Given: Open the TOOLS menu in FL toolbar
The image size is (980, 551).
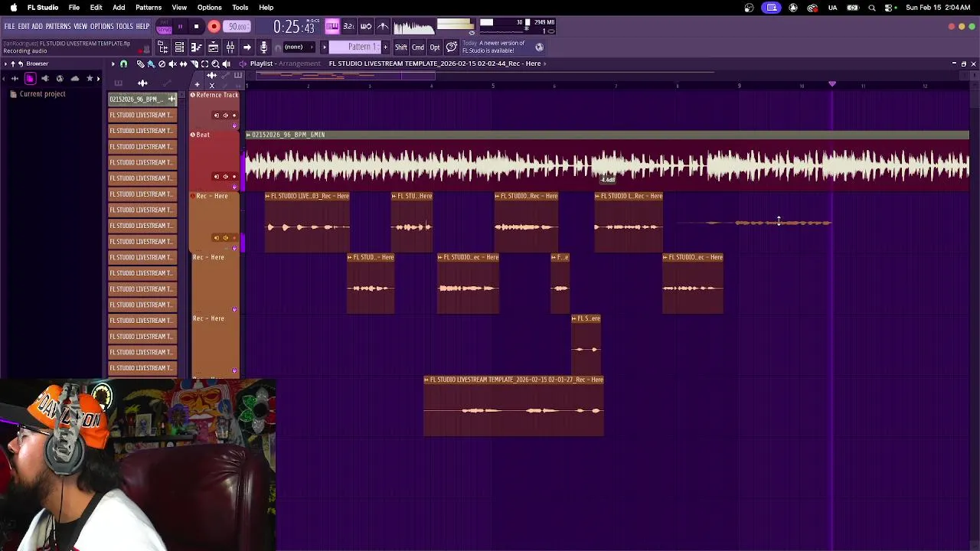Looking at the screenshot, I should click(125, 27).
